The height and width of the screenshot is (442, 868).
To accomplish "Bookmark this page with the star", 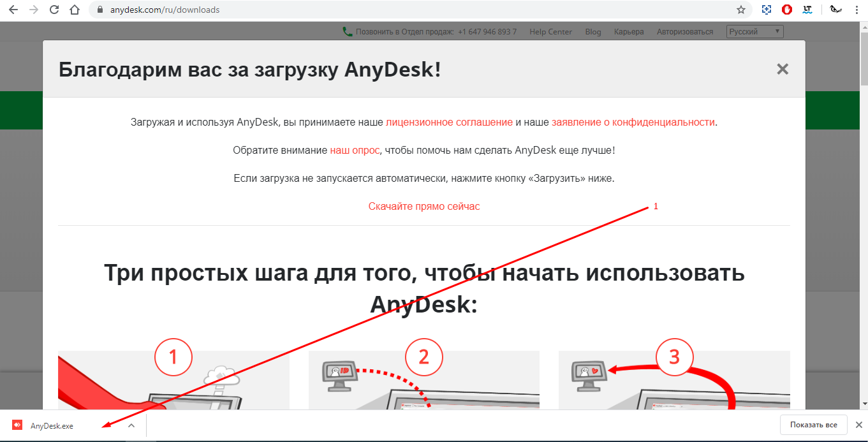I will coord(740,10).
